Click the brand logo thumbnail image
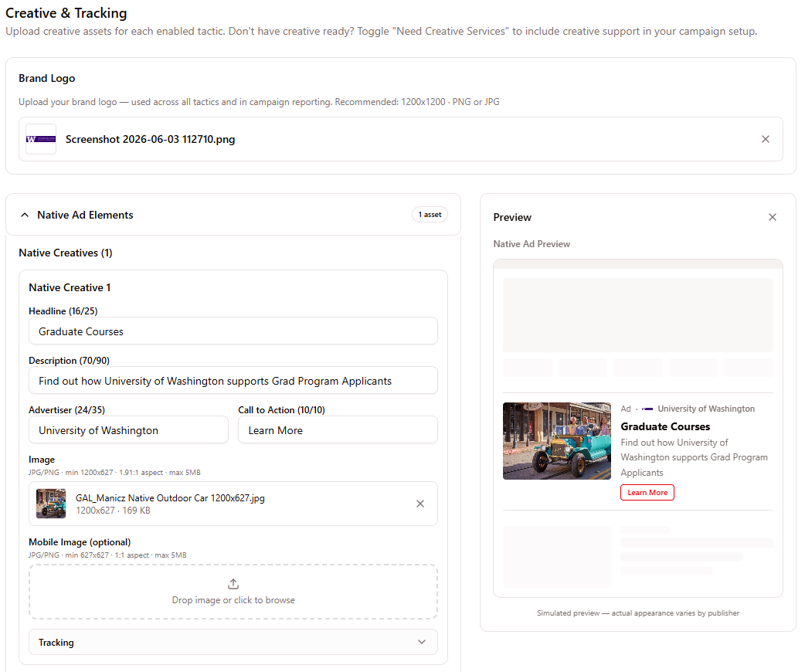Screen dimensions: 805x672 tap(41, 139)
